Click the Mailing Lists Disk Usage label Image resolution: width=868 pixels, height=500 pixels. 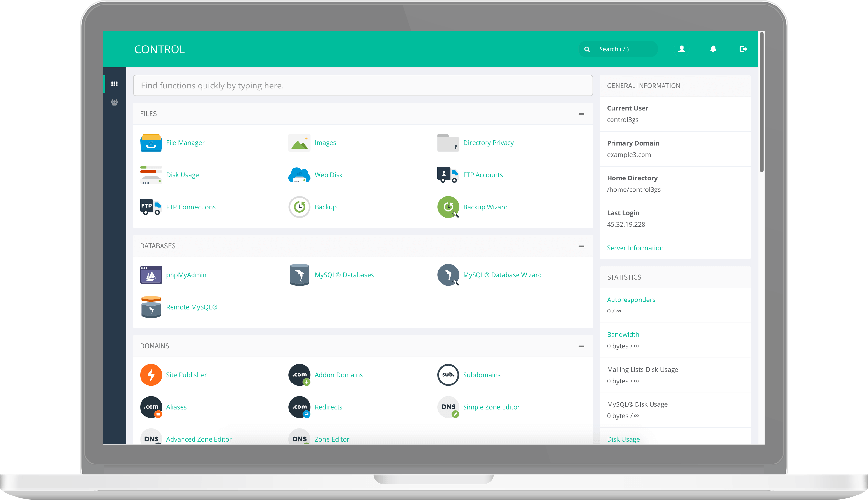pos(642,370)
